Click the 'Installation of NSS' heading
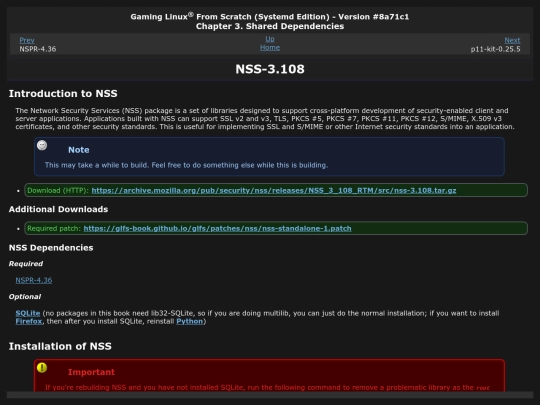The image size is (540, 405). (60, 346)
